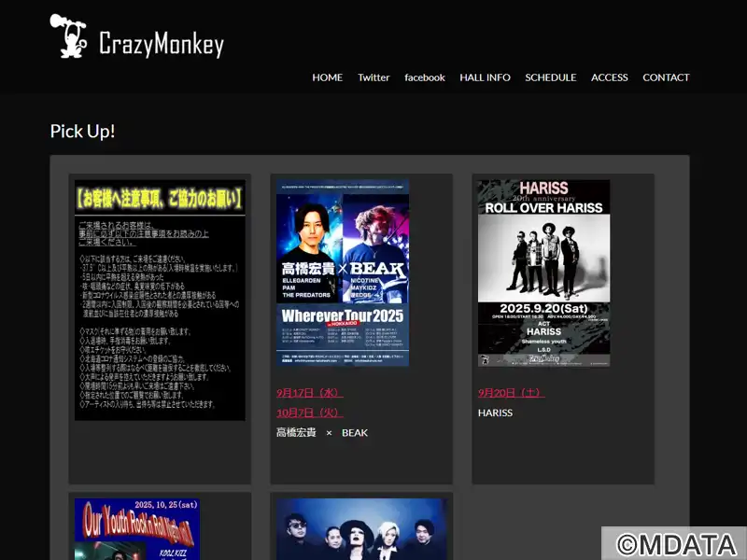
Task: Open the ROLL OVER HARISS flyer
Action: [544, 273]
